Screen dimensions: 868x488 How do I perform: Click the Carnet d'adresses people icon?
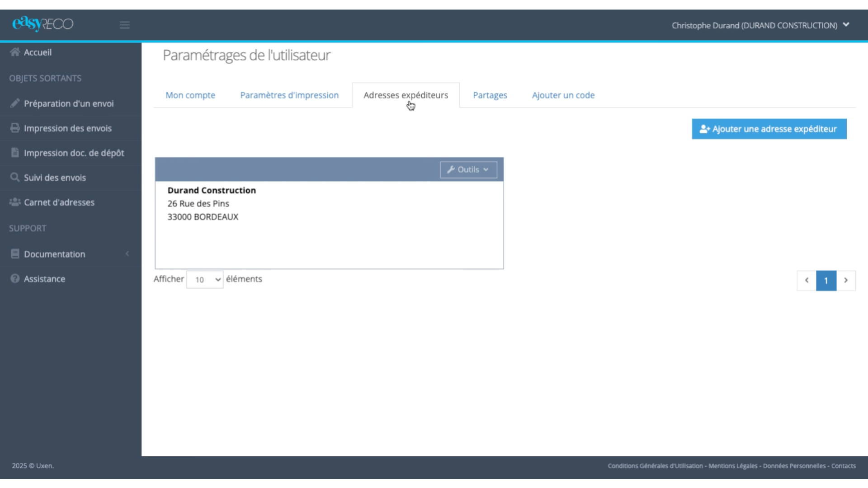(15, 202)
